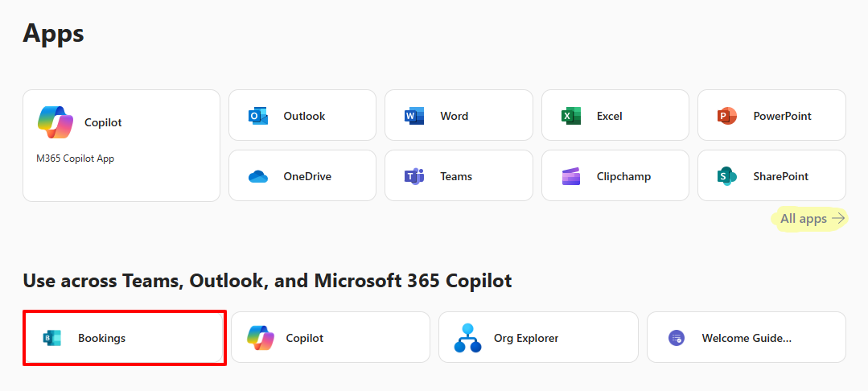
Task: Open Copilot tile beside Bookings
Action: coord(333,338)
